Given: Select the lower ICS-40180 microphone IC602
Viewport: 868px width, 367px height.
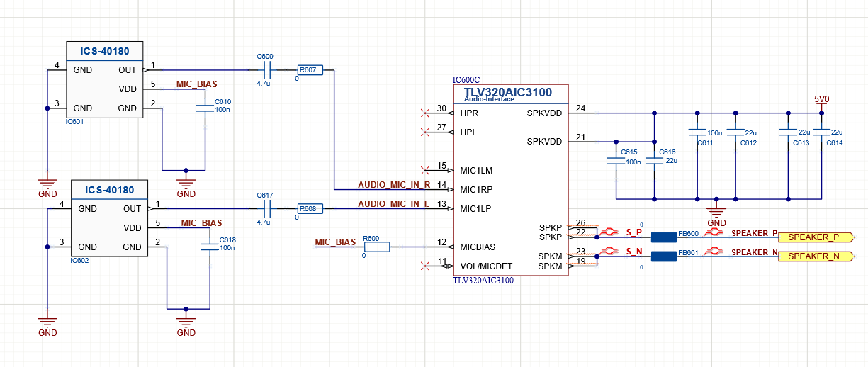Looking at the screenshot, I should coord(110,218).
